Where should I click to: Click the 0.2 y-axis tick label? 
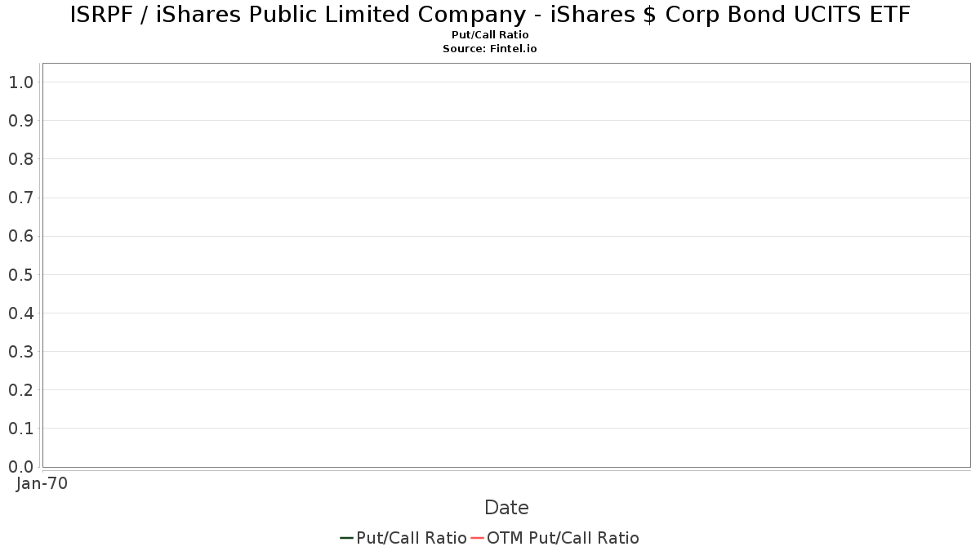tap(20, 390)
